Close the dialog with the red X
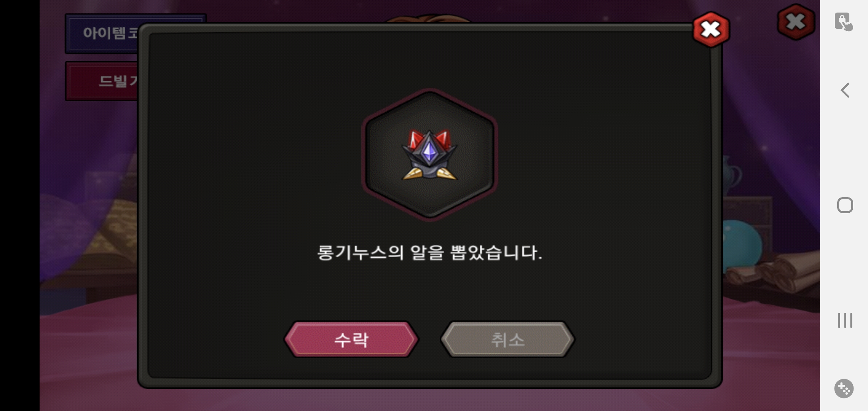This screenshot has height=411, width=868. 711,29
